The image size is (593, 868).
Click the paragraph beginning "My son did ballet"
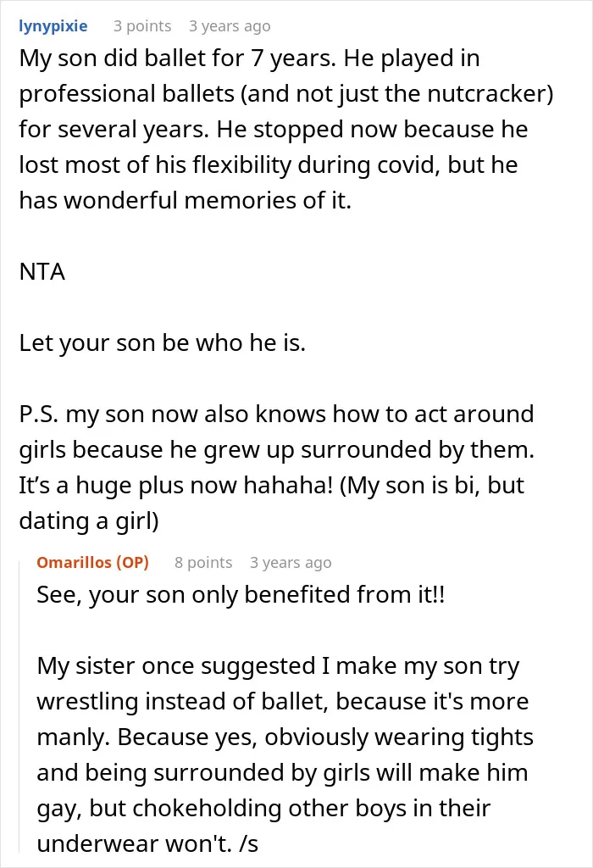(x=286, y=129)
